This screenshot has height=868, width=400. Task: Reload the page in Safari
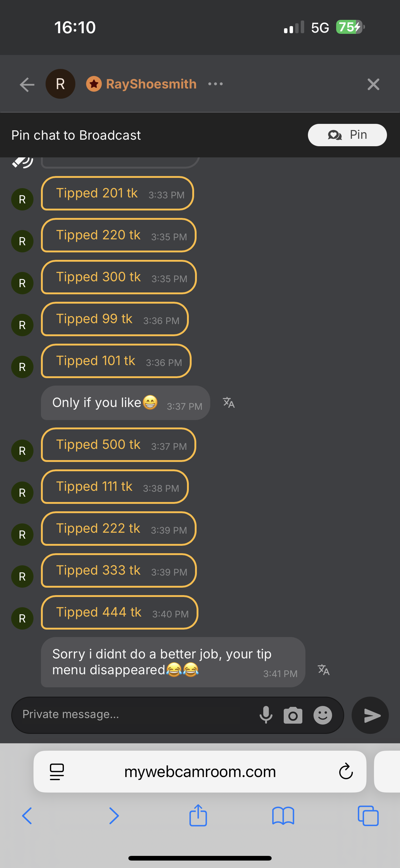[346, 772]
